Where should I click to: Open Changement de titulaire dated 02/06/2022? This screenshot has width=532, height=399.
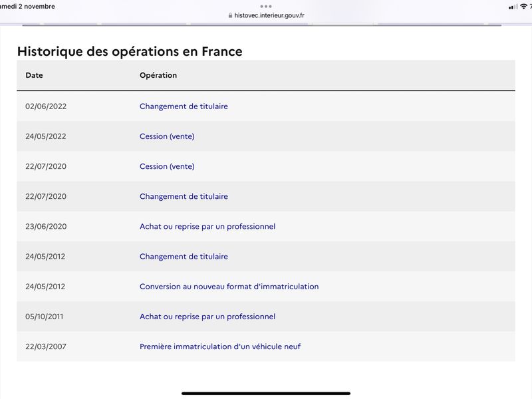(x=184, y=106)
